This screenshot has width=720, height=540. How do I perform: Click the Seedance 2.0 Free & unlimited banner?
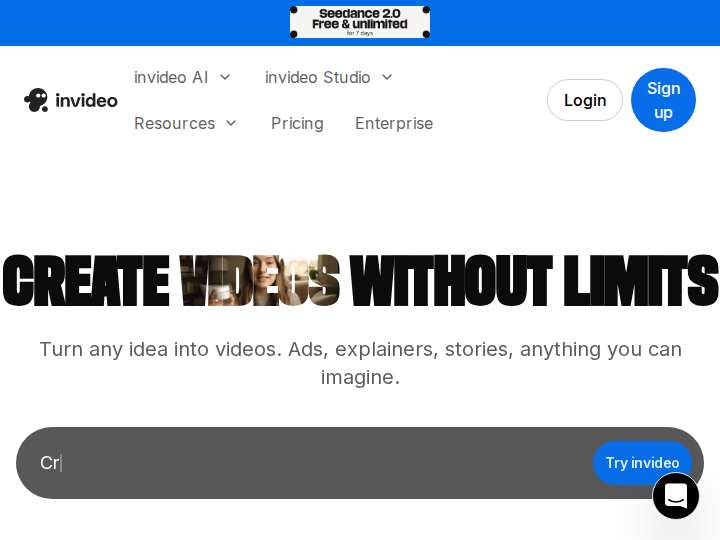coord(360,22)
